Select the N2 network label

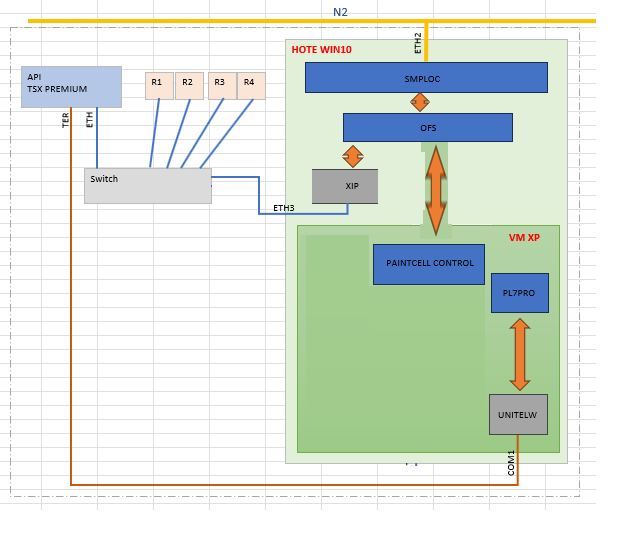click(x=340, y=11)
